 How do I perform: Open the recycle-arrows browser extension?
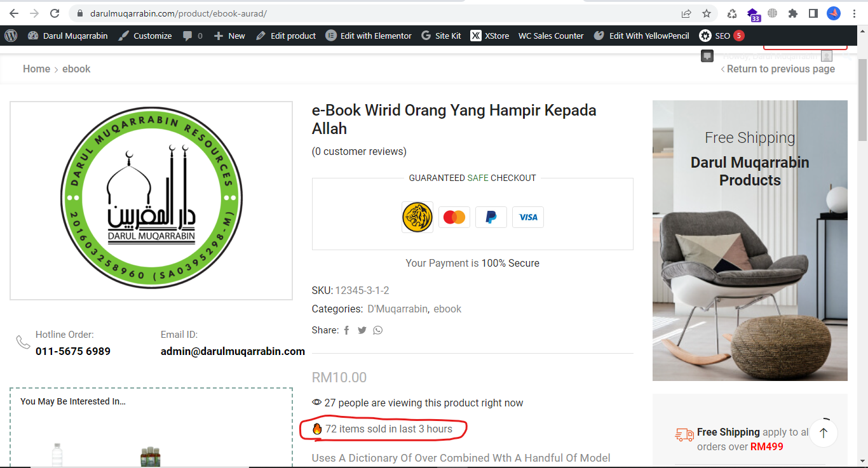click(732, 13)
